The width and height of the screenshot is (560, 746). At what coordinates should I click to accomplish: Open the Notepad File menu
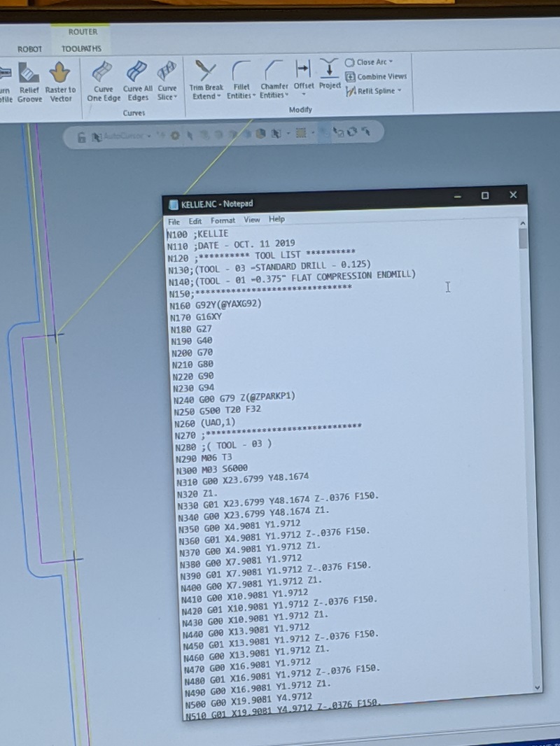174,222
